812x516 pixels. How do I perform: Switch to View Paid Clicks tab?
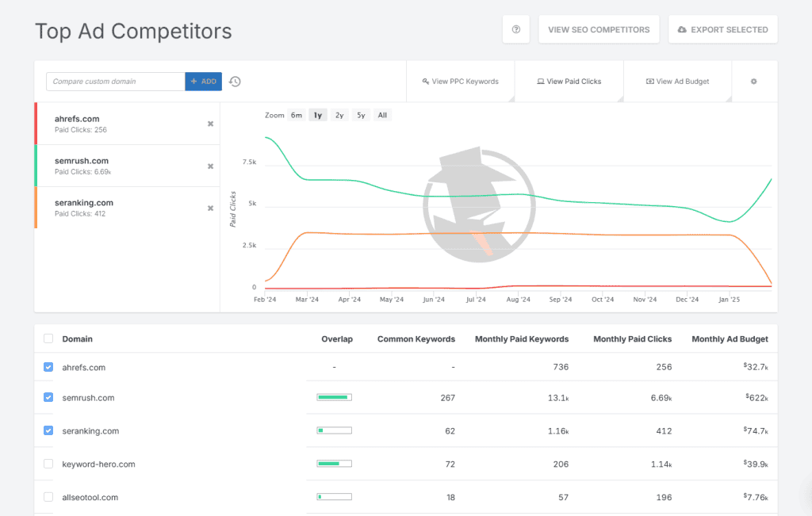(x=569, y=82)
